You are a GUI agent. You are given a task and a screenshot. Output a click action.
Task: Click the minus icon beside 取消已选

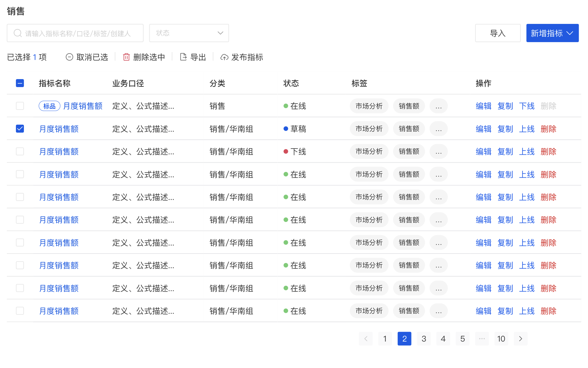[x=70, y=57]
